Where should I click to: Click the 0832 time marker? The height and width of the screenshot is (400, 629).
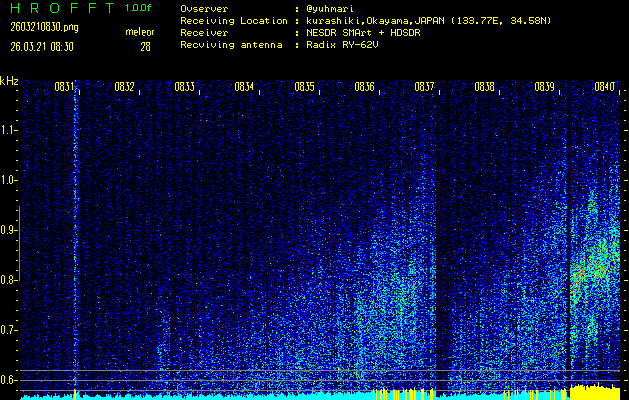pos(124,87)
